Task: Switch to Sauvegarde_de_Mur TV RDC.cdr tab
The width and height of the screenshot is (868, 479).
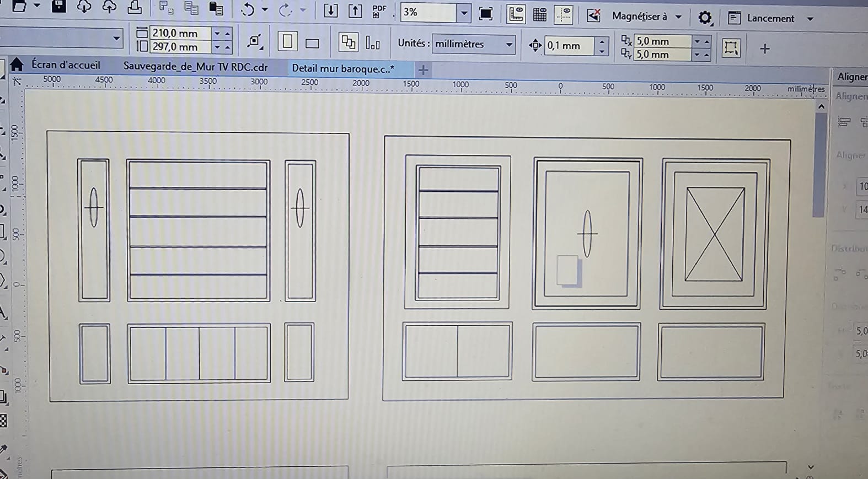Action: click(195, 67)
